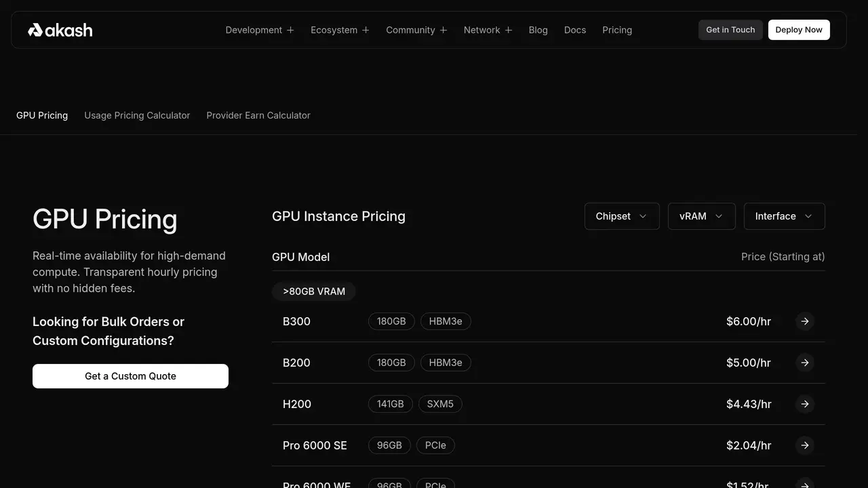Select the Pro 6000 SE model name
Viewport: 868px width, 488px height.
pyautogui.click(x=315, y=445)
